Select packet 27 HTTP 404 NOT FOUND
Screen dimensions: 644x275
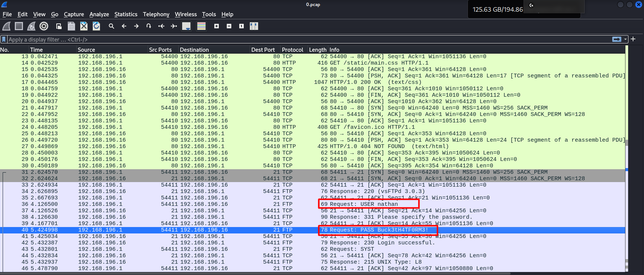[x=313, y=146]
